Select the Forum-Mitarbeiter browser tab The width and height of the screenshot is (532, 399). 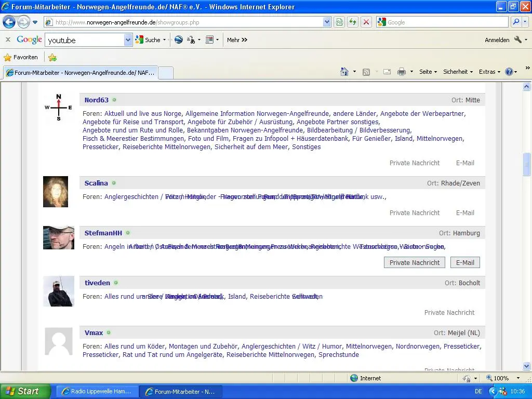[x=81, y=73]
